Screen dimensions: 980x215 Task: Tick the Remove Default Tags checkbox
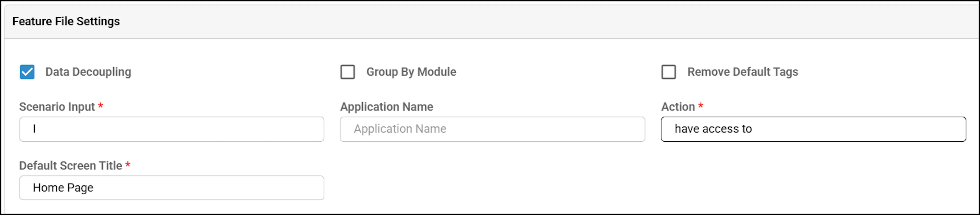click(x=668, y=72)
